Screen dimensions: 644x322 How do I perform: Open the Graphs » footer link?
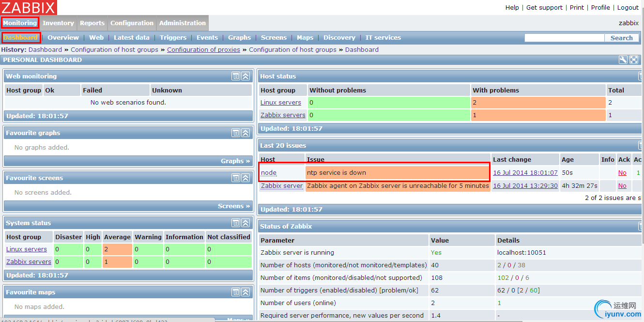235,161
